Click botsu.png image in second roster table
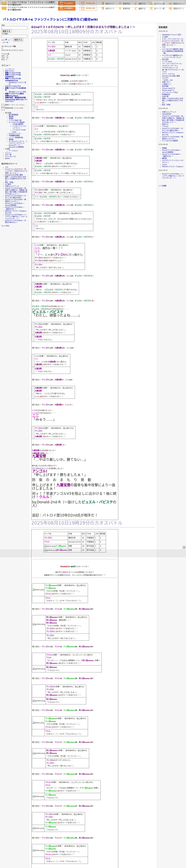This screenshot has width=186, height=868. click(50, 546)
